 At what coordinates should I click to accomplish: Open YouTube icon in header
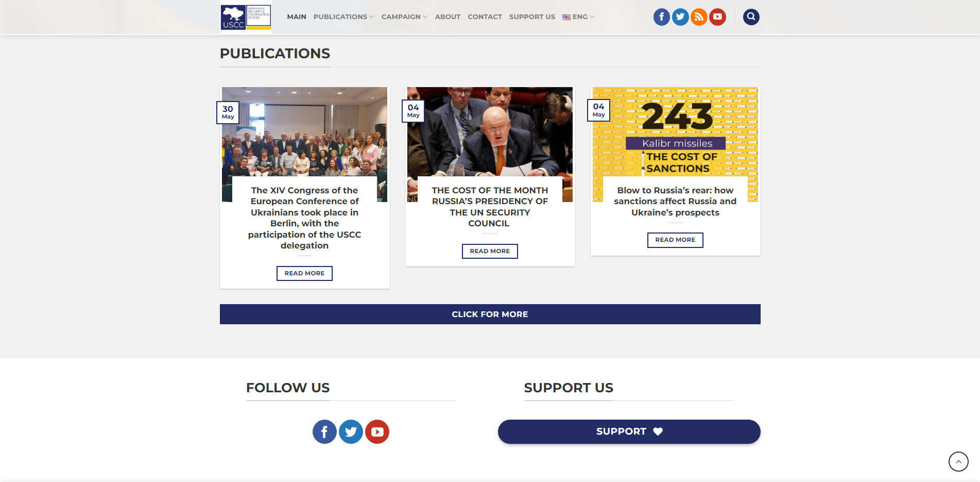[717, 17]
